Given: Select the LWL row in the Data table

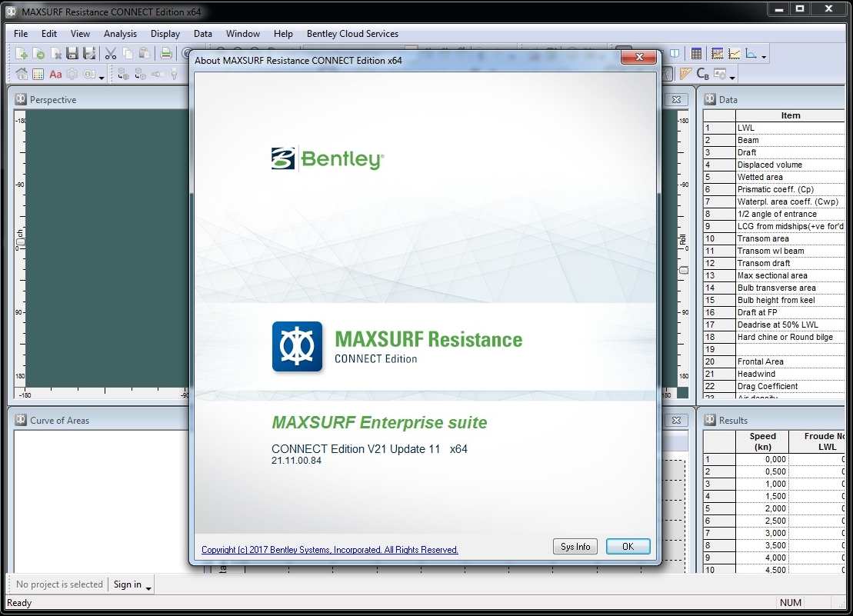Looking at the screenshot, I should pos(774,128).
